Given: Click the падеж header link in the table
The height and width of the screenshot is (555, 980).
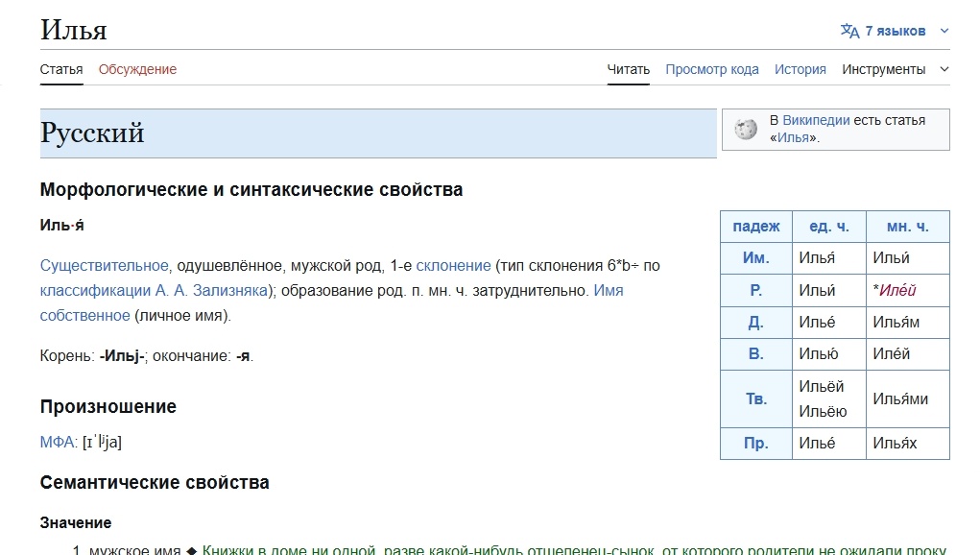Looking at the screenshot, I should [755, 226].
